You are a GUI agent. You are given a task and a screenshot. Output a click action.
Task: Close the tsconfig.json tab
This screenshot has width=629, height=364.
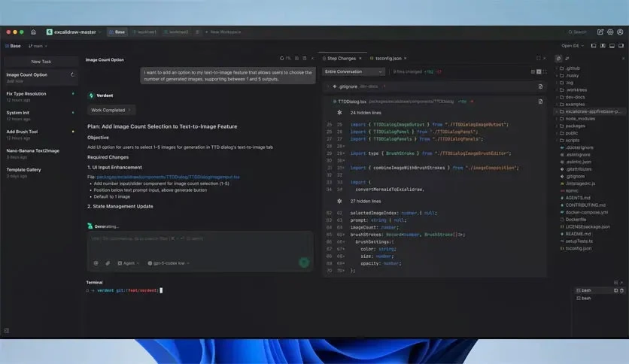pyautogui.click(x=405, y=59)
